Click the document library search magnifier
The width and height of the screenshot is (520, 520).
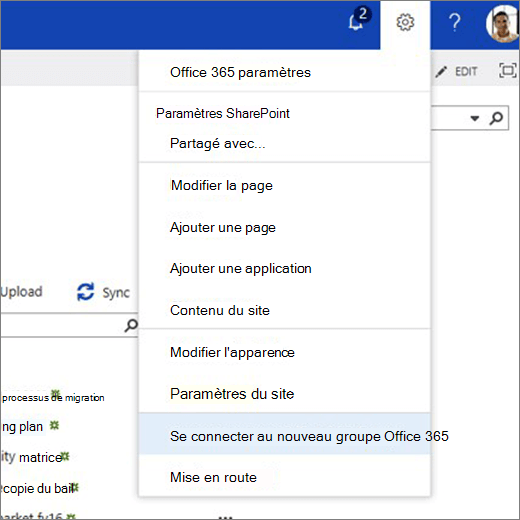[x=131, y=325]
